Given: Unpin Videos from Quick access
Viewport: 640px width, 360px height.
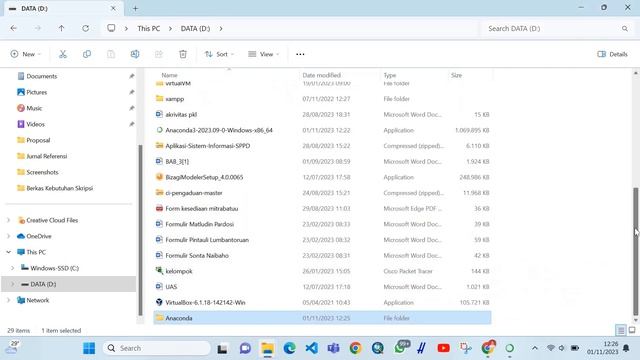Looking at the screenshot, I should point(131,124).
